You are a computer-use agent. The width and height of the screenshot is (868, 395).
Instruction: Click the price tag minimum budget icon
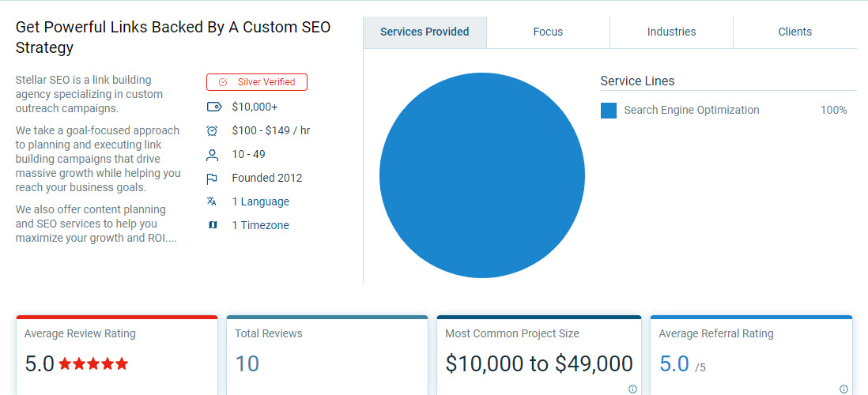[x=213, y=107]
